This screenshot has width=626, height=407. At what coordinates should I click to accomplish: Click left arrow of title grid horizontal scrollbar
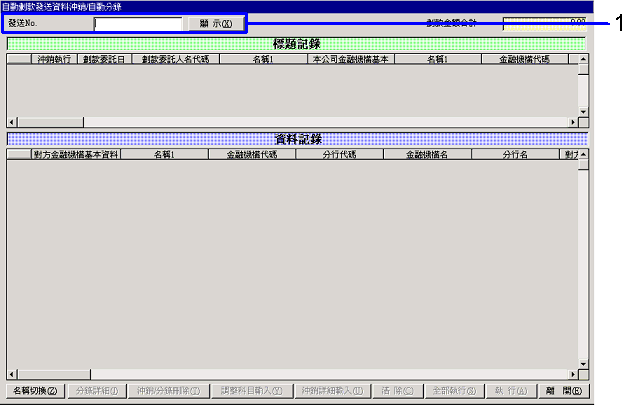point(11,122)
